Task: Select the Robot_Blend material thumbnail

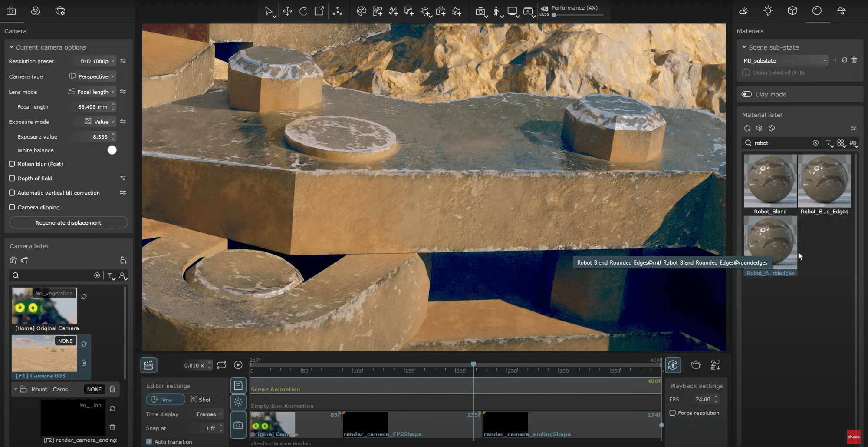Action: pyautogui.click(x=770, y=181)
